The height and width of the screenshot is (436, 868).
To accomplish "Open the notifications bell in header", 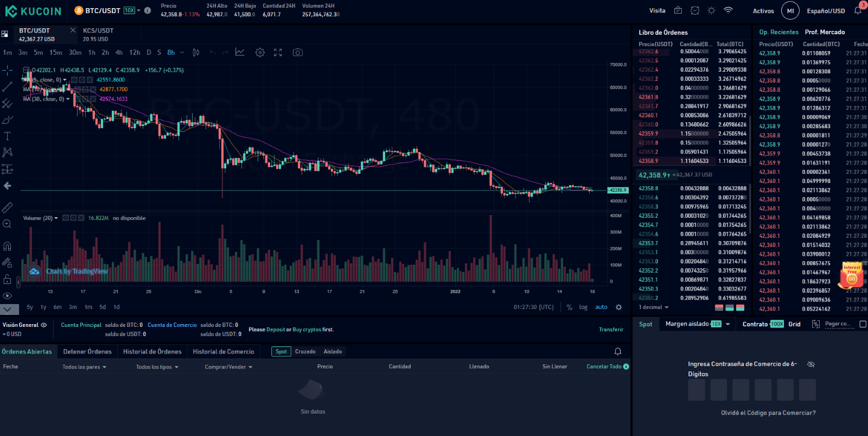I will (858, 11).
